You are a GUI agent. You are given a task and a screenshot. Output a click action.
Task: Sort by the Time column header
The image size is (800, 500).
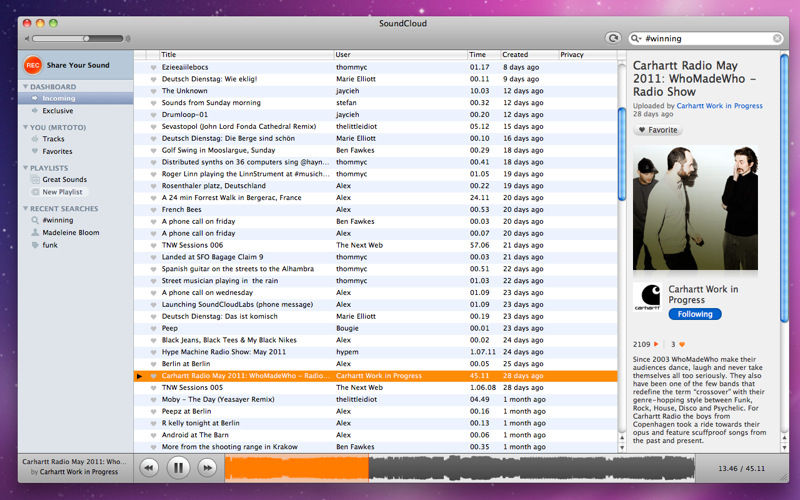click(x=483, y=55)
